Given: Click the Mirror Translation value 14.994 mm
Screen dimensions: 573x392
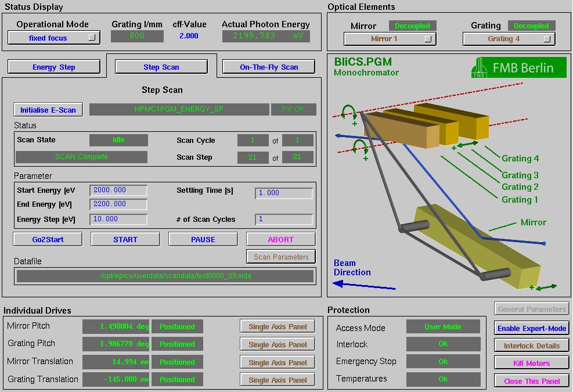Looking at the screenshot, I should point(116,362).
